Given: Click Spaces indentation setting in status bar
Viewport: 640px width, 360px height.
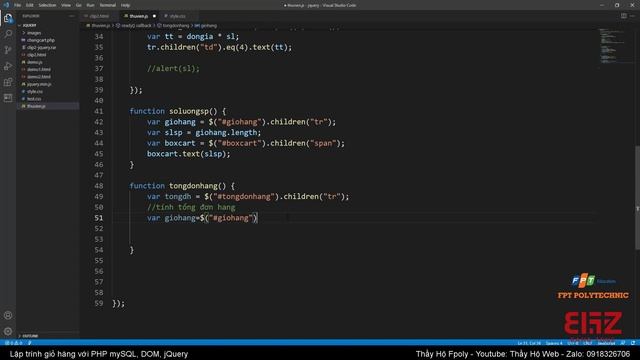Looking at the screenshot, I should (554, 343).
